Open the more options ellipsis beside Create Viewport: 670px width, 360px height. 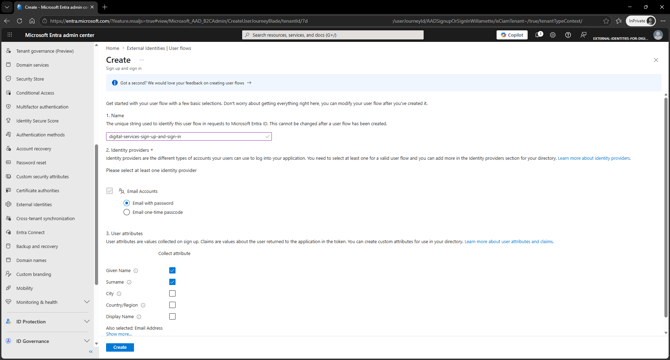[141, 60]
